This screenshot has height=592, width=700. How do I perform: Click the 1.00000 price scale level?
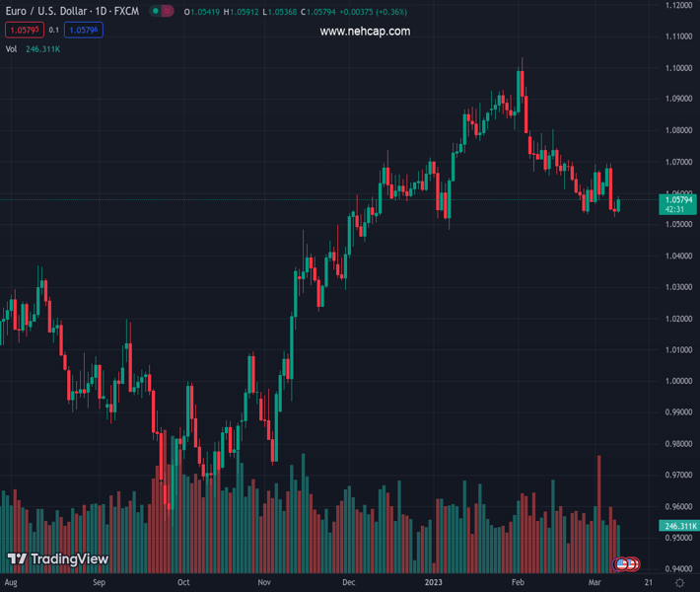[679, 381]
